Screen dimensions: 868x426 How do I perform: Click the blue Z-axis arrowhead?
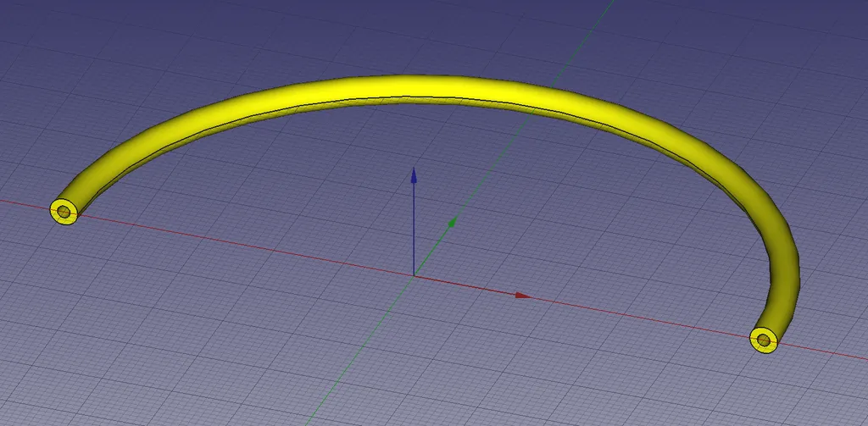pos(414,175)
